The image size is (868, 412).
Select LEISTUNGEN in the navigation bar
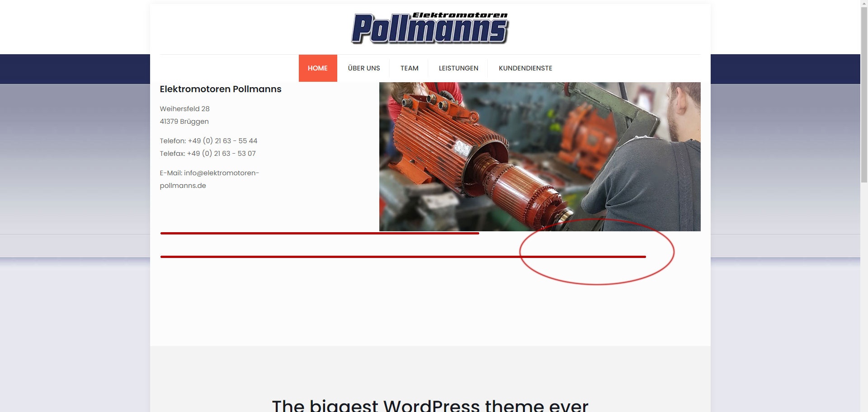(458, 68)
